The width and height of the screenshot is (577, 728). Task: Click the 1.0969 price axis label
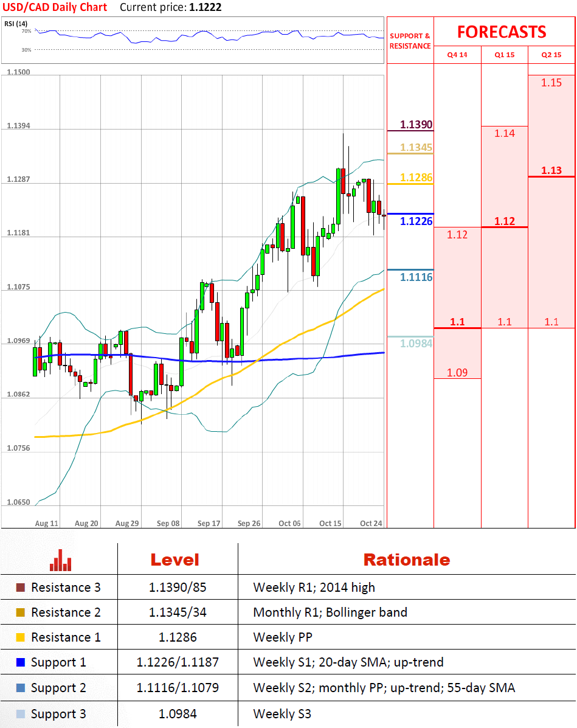19,341
